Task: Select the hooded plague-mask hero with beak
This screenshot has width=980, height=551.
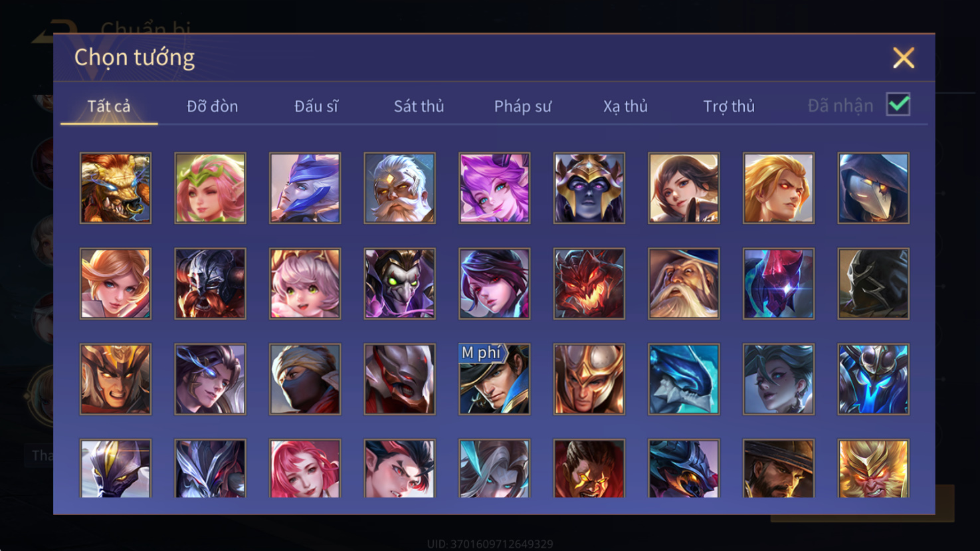Action: coord(873,188)
